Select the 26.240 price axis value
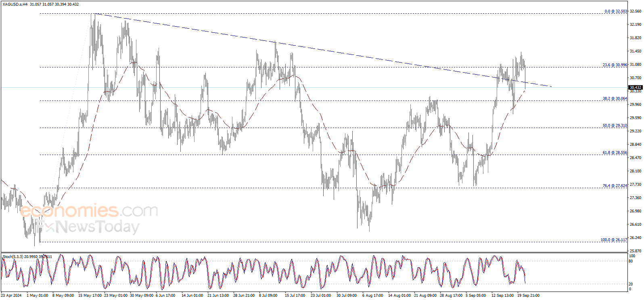 click(636, 238)
